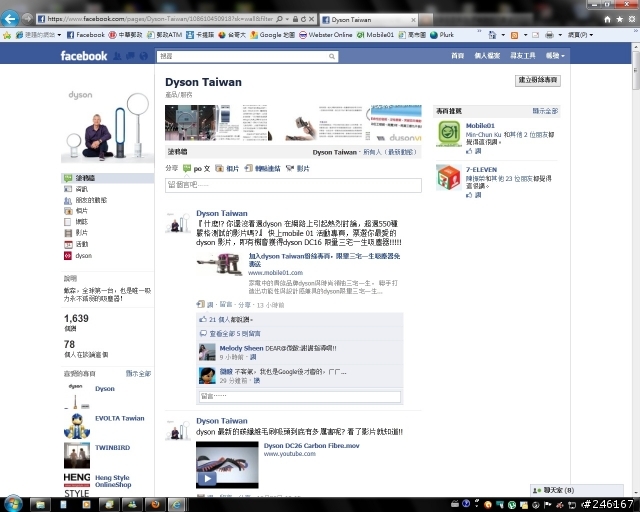This screenshot has width=640, height=512.
Task: Click the comment input under the mobile01 post
Action: pyautogui.click(x=300, y=396)
